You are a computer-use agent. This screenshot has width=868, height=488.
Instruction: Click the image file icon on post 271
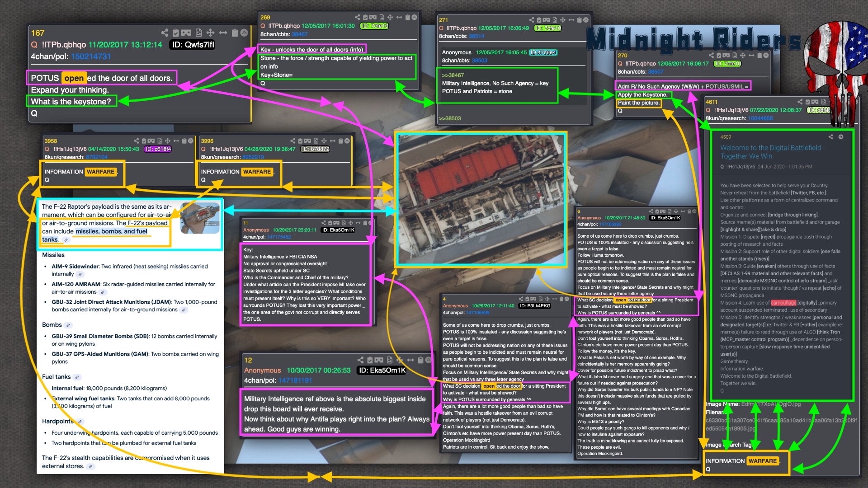[x=555, y=20]
